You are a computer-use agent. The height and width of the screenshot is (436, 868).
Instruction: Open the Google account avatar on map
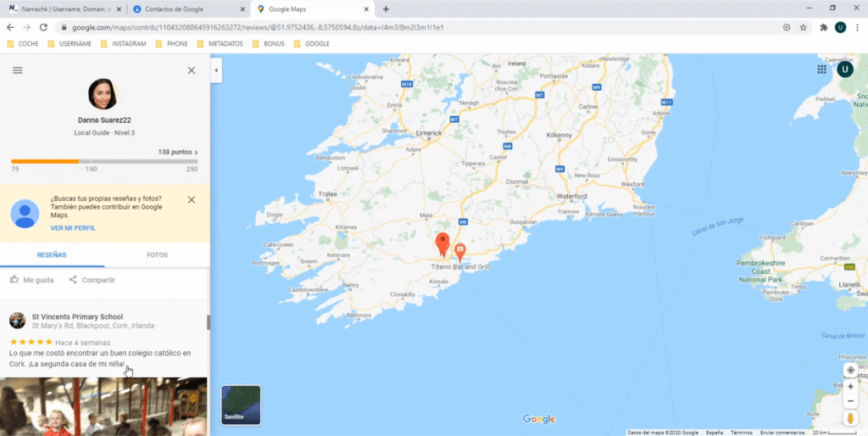coord(845,70)
